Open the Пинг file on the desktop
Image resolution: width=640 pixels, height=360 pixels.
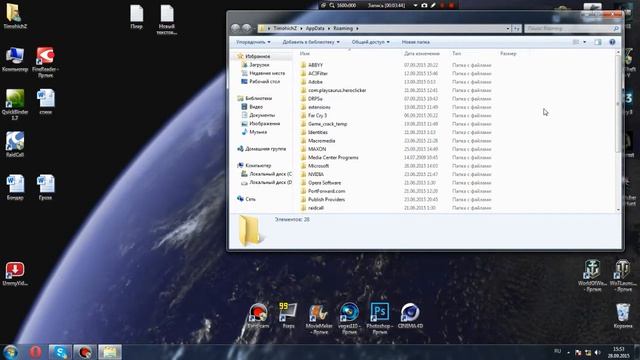click(x=137, y=17)
